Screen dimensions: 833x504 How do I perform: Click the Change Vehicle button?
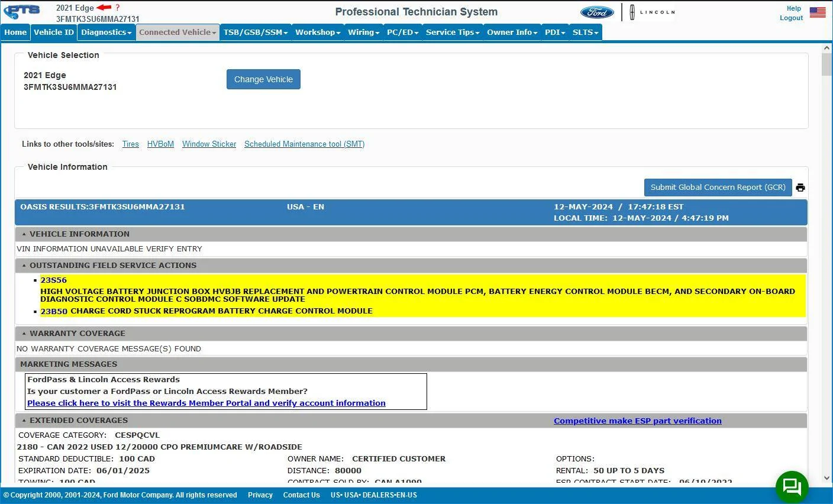click(x=263, y=79)
